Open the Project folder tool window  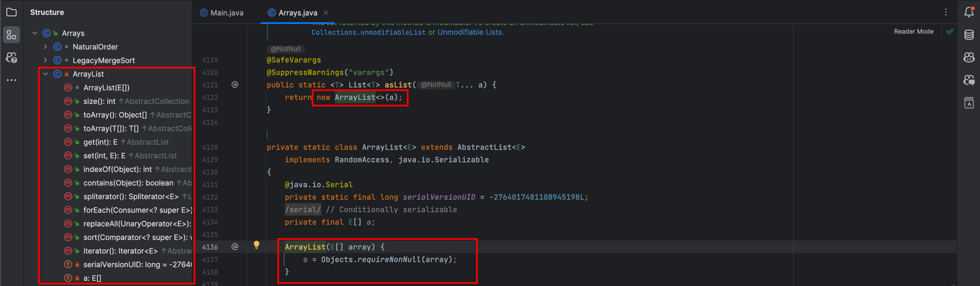click(11, 12)
